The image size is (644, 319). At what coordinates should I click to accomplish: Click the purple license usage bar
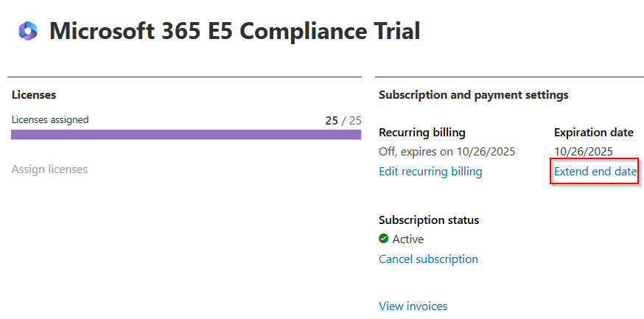[186, 135]
